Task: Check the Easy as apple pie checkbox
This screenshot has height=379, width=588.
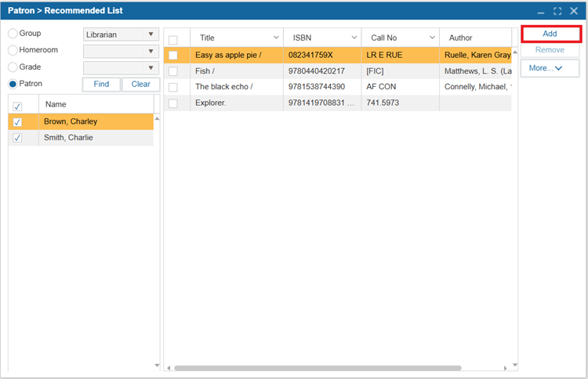Action: [173, 55]
